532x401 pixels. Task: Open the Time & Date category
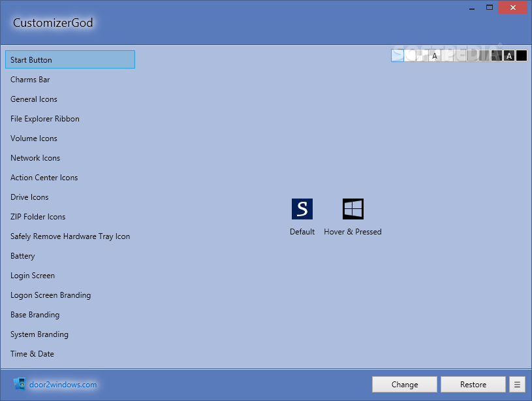tap(70, 354)
